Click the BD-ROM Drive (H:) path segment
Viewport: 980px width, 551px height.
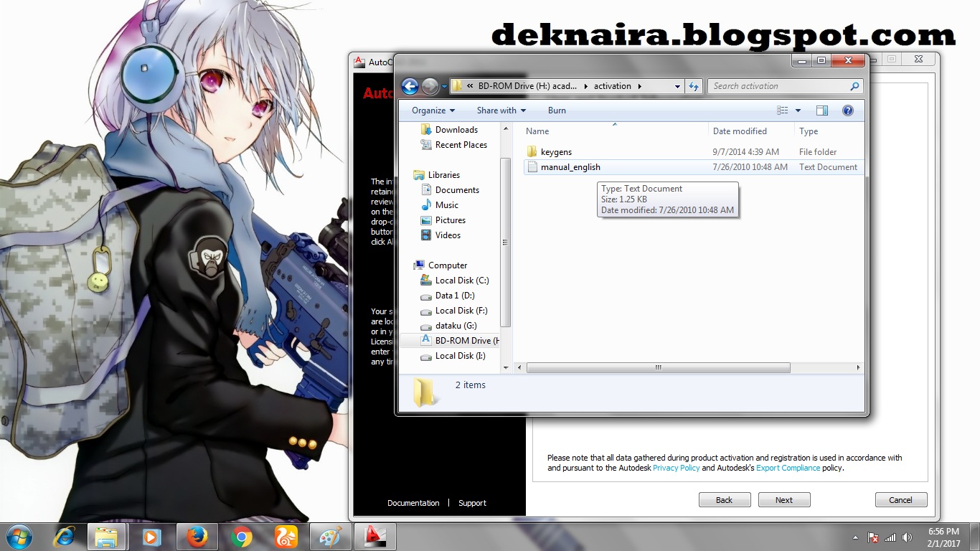(x=527, y=86)
